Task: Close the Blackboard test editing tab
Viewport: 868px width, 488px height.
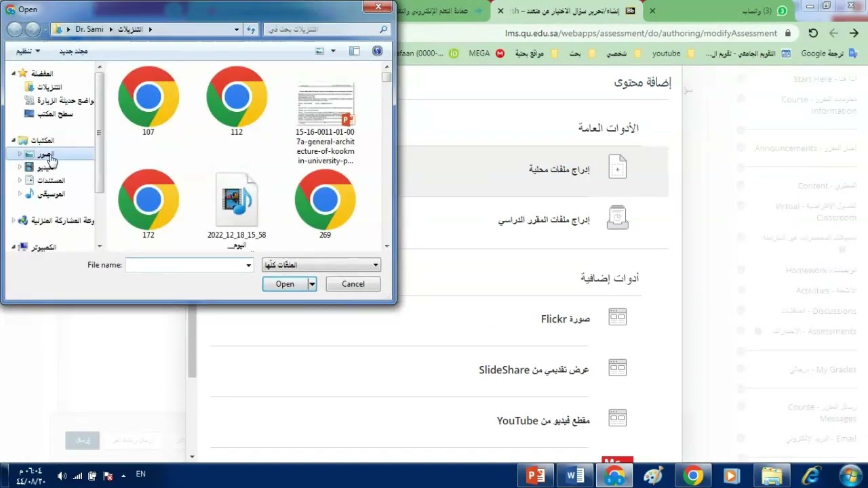Action: click(x=500, y=11)
